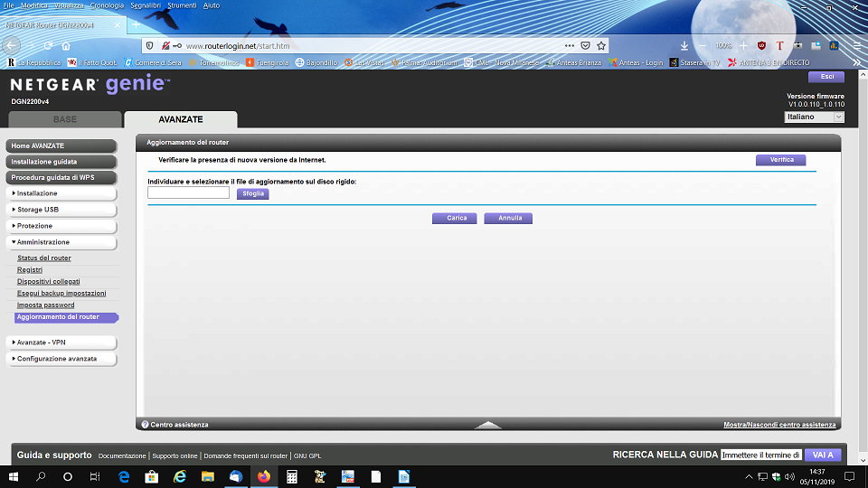Viewport: 868px width, 488px height.
Task: Save page to Pocket icon
Action: click(585, 46)
